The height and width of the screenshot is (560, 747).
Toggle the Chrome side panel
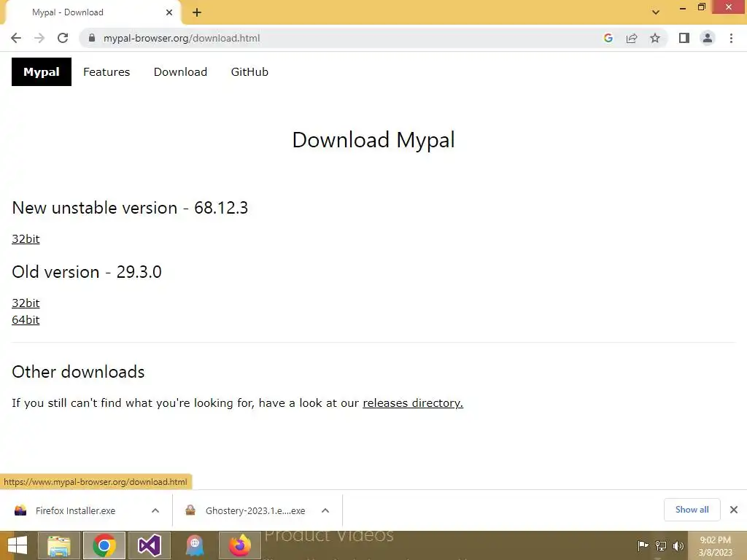click(684, 38)
